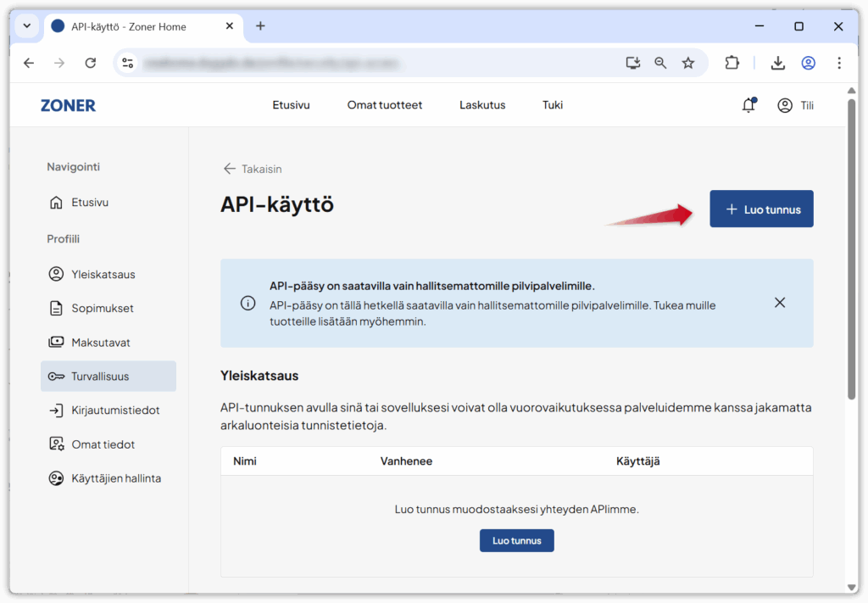This screenshot has height=603, width=868.
Task: Bookmark the page with the star icon
Action: (688, 63)
